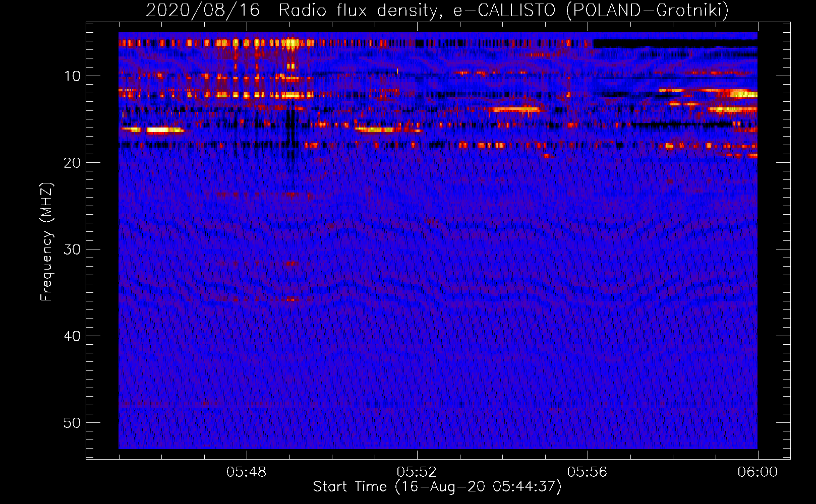The height and width of the screenshot is (504, 816).
Task: Click the date "2020/08/16" in the title
Action: coord(203,10)
